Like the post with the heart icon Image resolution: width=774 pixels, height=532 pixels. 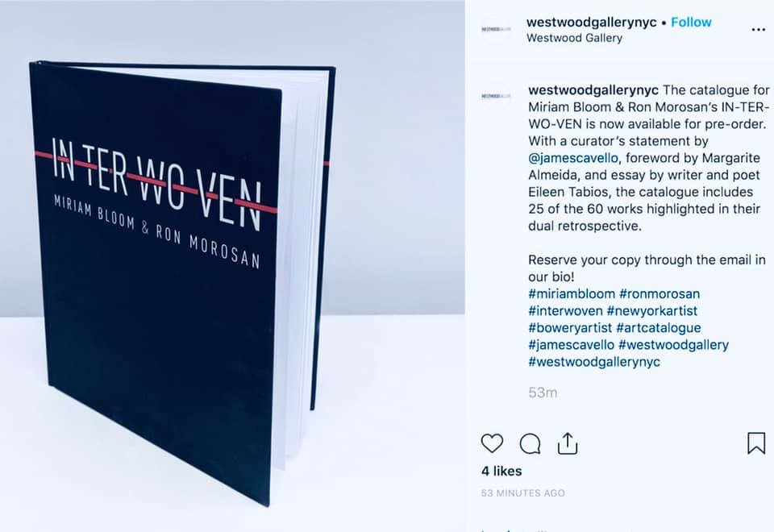coord(492,443)
